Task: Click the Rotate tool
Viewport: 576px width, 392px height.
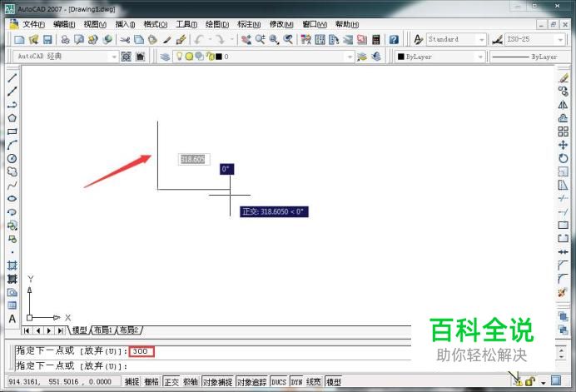Action: pos(564,159)
